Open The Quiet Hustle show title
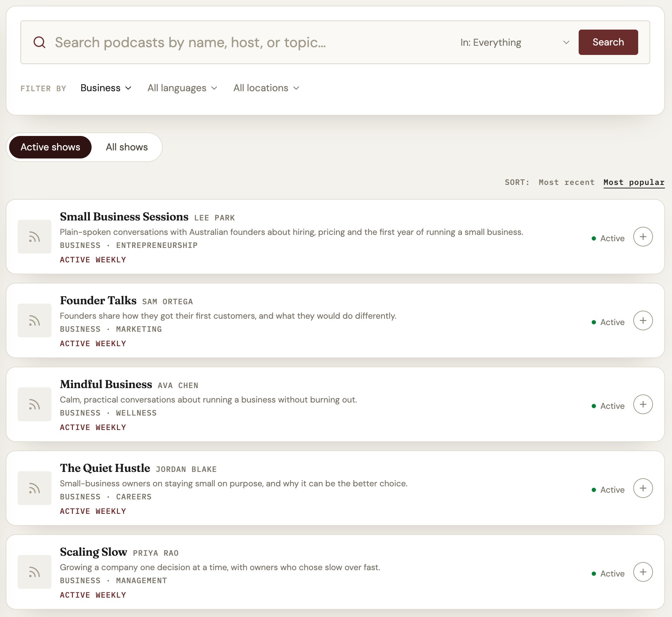This screenshot has height=617, width=672. 105,468
